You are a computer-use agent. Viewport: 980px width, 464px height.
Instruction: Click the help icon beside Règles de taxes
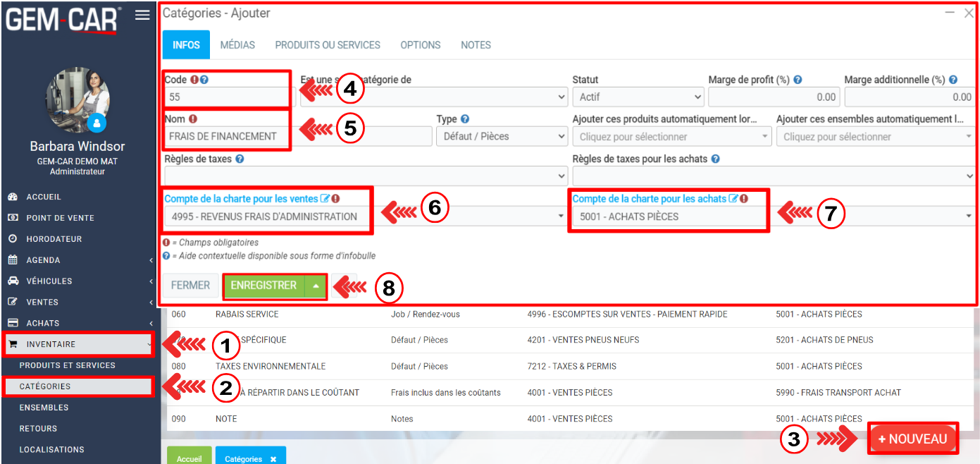240,159
